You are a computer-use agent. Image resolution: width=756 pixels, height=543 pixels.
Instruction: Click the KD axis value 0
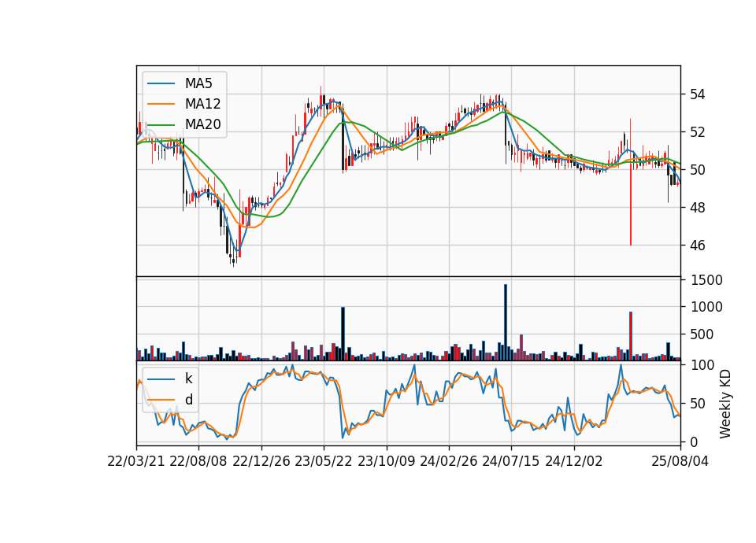(694, 441)
